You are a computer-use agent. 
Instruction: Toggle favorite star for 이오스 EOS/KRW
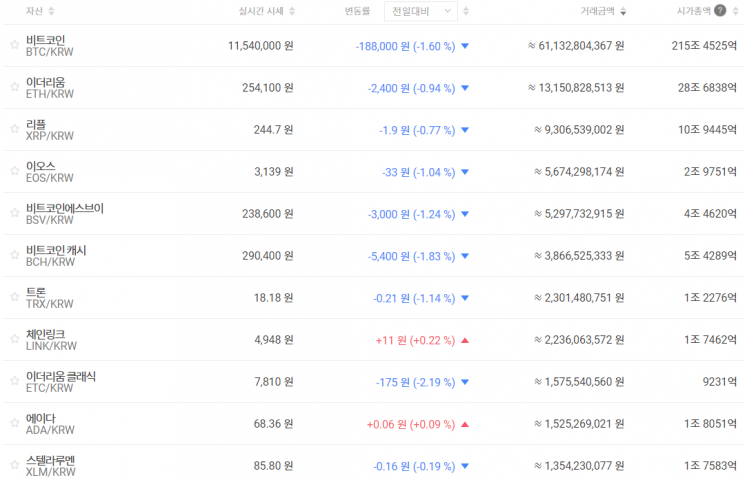coord(15,171)
